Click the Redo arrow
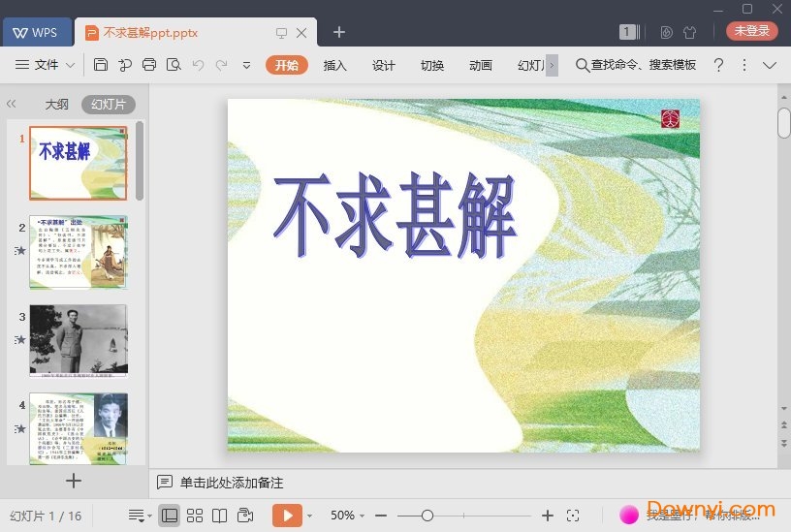This screenshot has height=532, width=791. coord(221,65)
